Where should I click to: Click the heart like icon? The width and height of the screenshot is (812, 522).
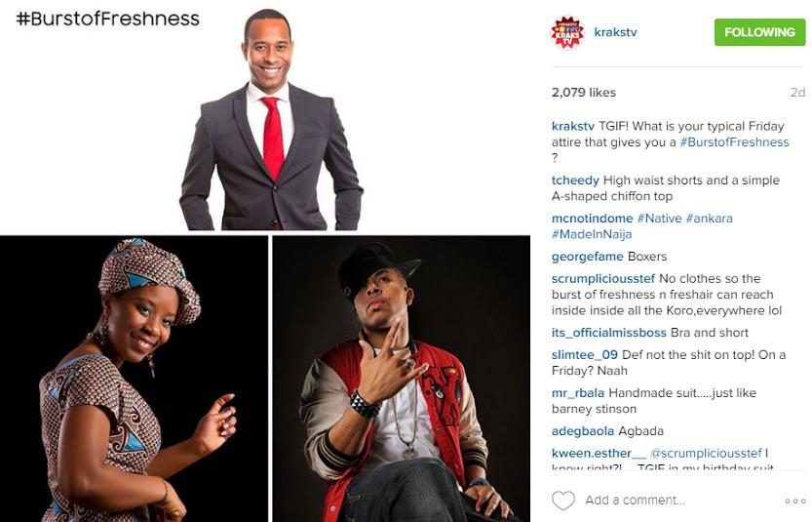(x=562, y=501)
